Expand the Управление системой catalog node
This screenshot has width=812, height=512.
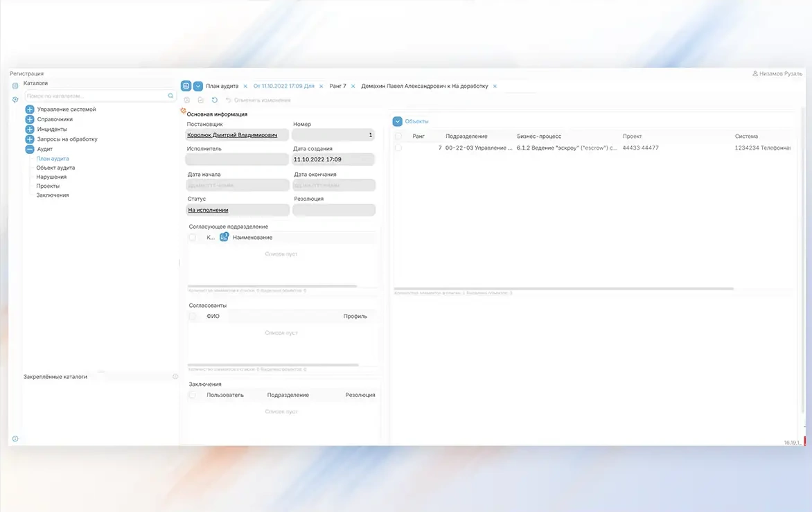pos(30,109)
